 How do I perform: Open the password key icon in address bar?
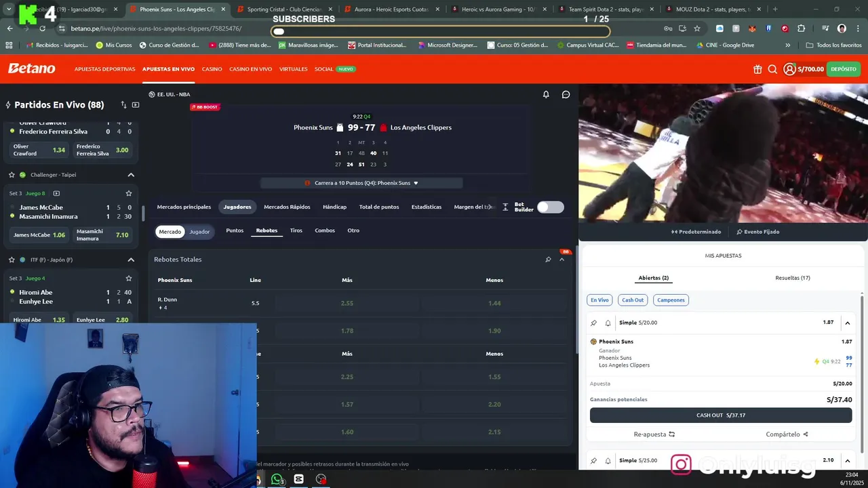(x=668, y=28)
